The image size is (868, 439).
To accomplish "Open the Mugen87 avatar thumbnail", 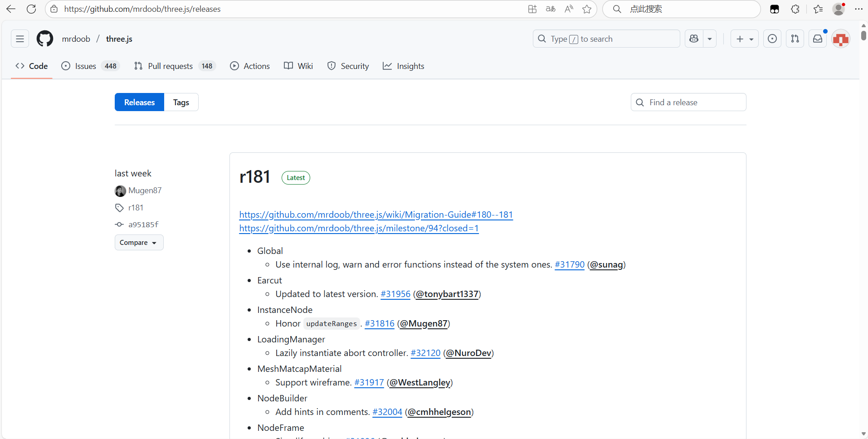I will tap(120, 191).
